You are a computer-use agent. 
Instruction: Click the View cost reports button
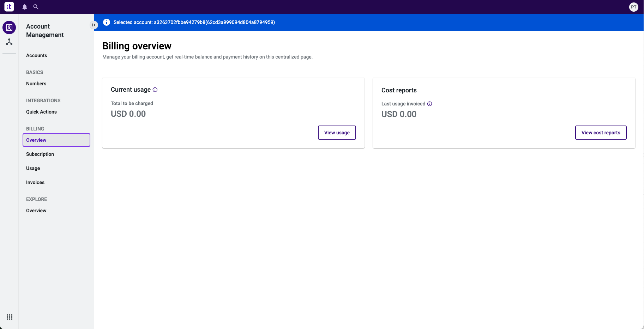pyautogui.click(x=601, y=133)
